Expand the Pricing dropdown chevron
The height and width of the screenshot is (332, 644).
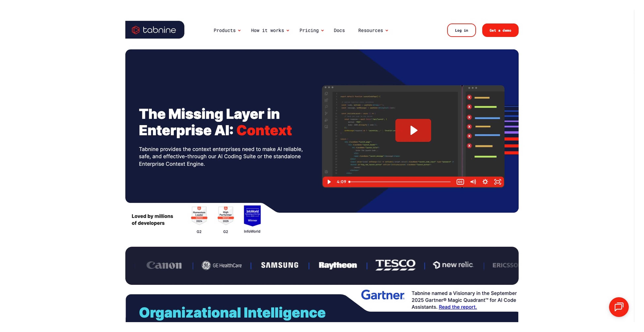pyautogui.click(x=322, y=31)
